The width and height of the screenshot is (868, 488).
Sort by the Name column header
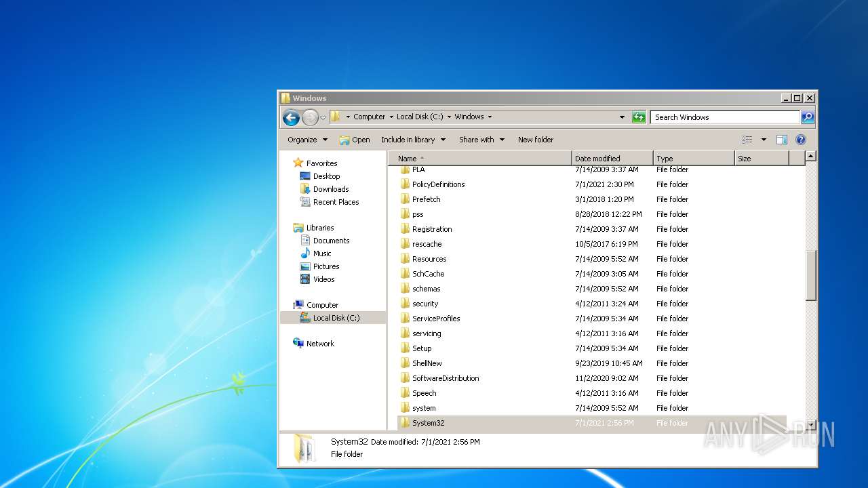(x=480, y=159)
